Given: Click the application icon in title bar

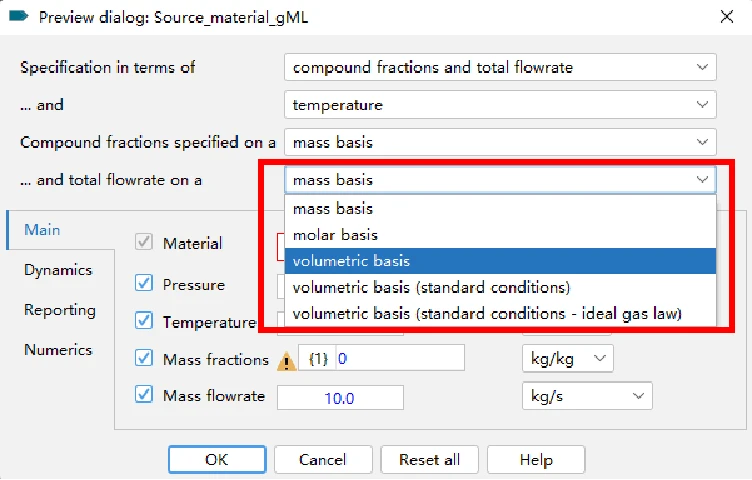Looking at the screenshot, I should pyautogui.click(x=19, y=17).
